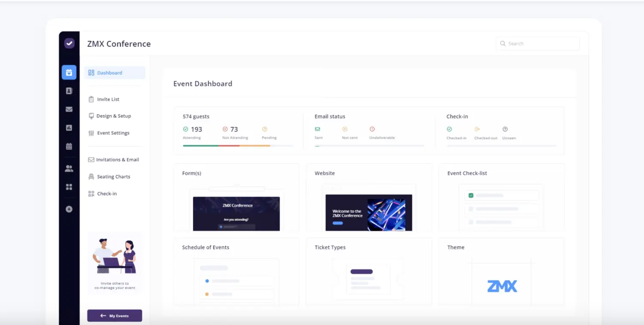Screen dimensions: 644x325
Task: Open the envelope mail icon in dark sidebar
Action: click(69, 109)
